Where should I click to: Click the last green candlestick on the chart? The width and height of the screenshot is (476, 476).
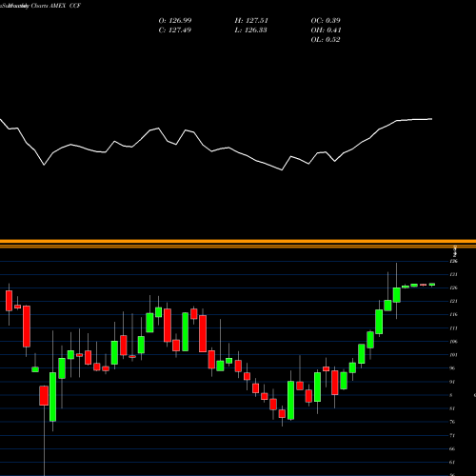coord(432,285)
